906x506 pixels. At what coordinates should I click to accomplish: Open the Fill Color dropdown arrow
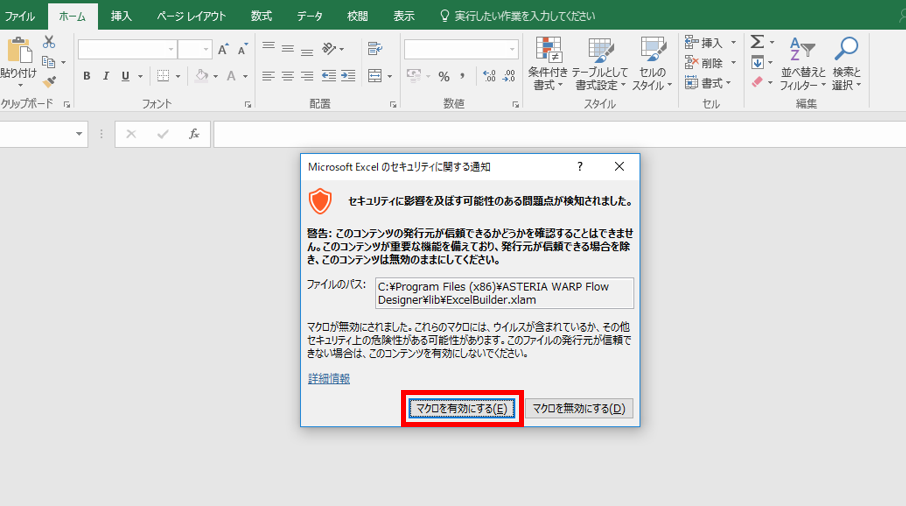216,76
